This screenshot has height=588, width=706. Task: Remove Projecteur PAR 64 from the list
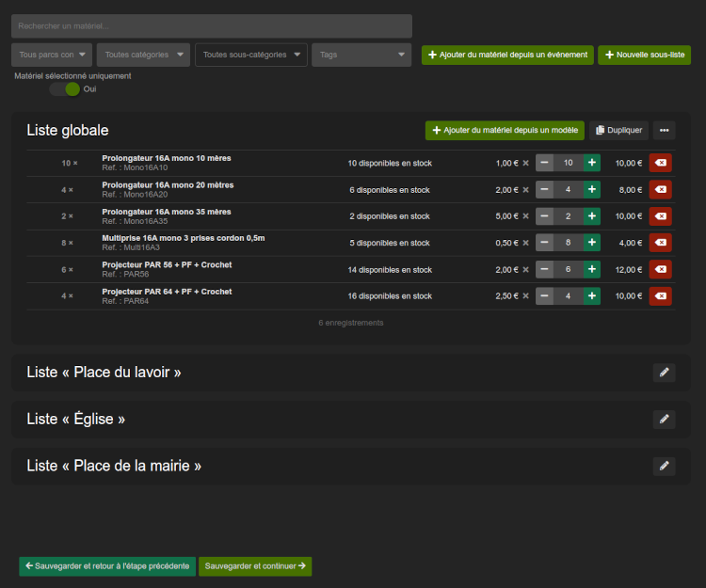(661, 296)
